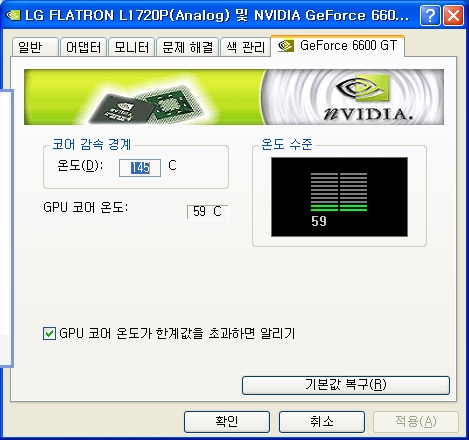Click the NVIDIA eye icon on GeForce tab
The width and height of the screenshot is (469, 440).
click(286, 46)
